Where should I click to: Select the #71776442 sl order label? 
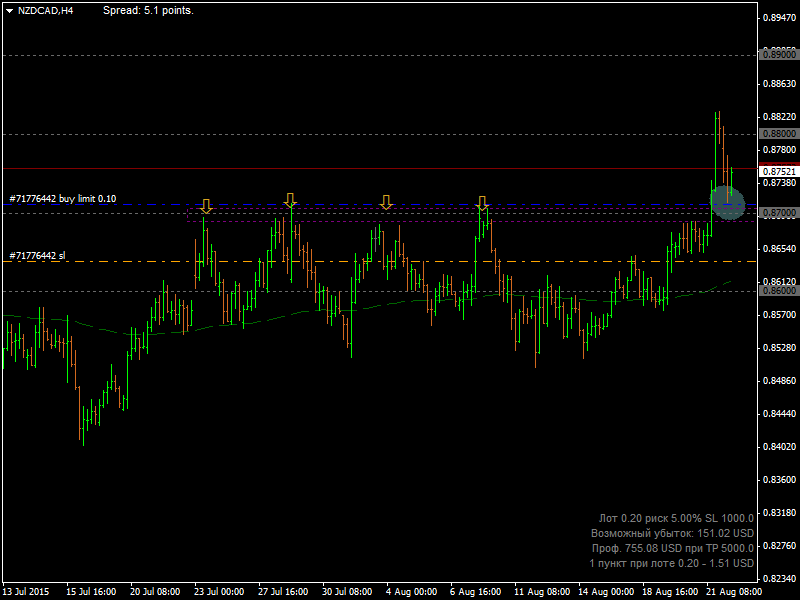(x=37, y=256)
